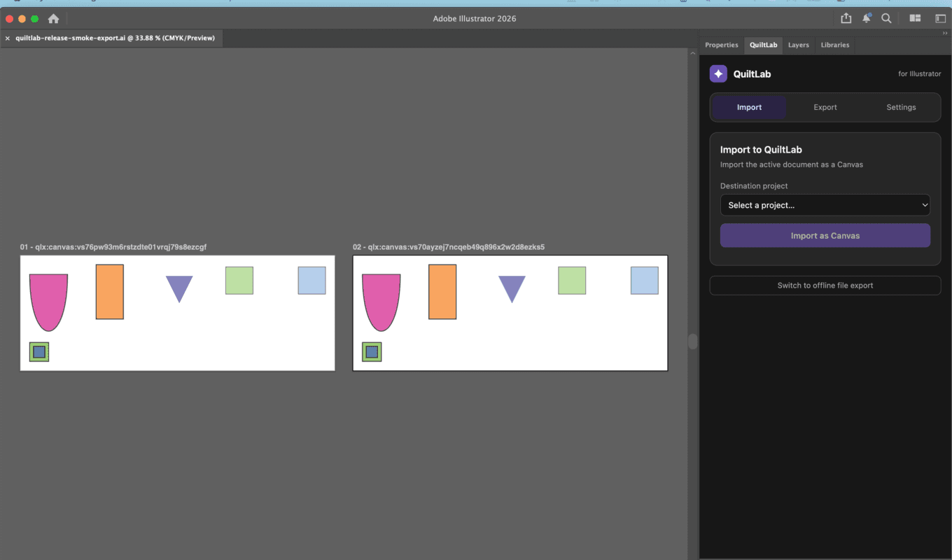Click Switch to offline file export
This screenshot has width=952, height=560.
tap(825, 286)
